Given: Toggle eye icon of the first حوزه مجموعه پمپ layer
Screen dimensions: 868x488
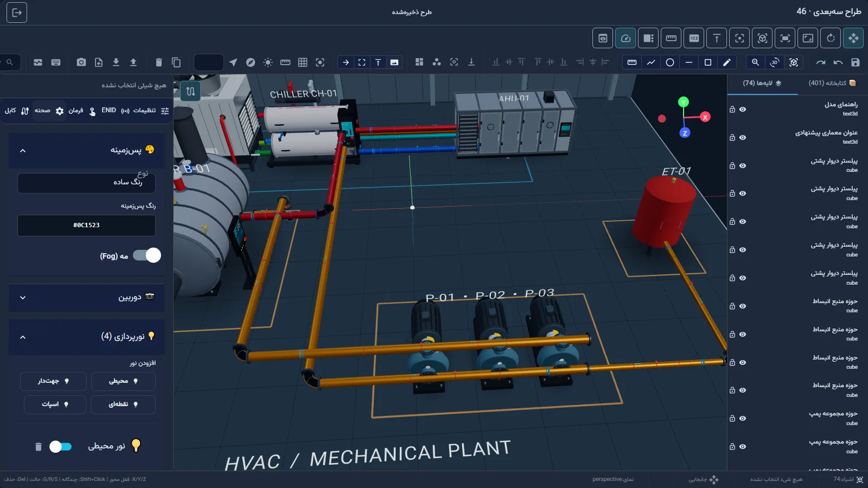Looking at the screenshot, I should (743, 419).
